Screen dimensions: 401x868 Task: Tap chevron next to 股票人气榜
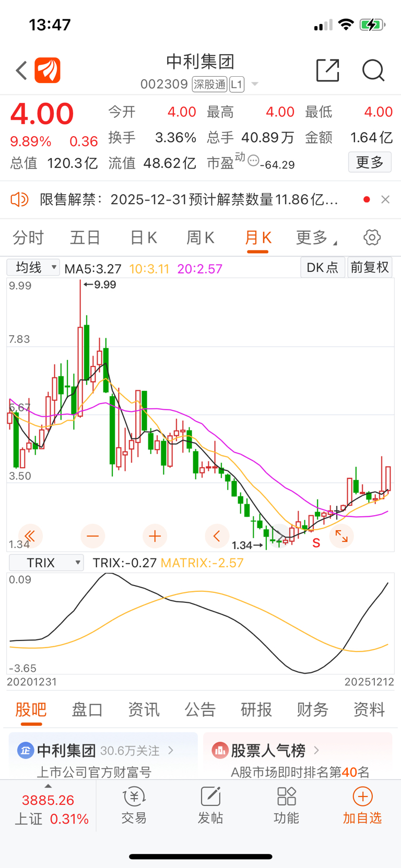(x=316, y=751)
